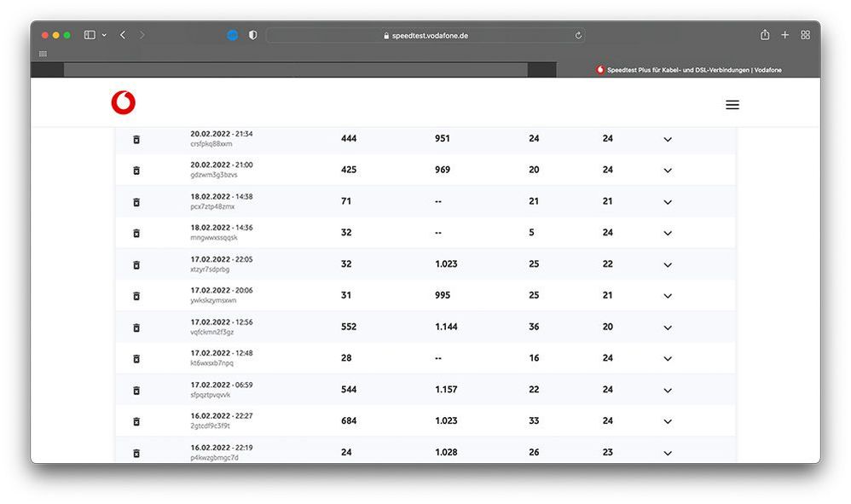The height and width of the screenshot is (504, 851).
Task: Expand details for 17.02.2022 22:05 row
Action: click(x=668, y=264)
